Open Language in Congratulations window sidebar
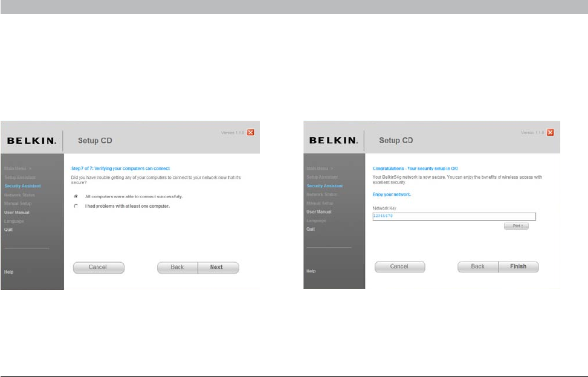This screenshot has width=588, height=377. 316,221
